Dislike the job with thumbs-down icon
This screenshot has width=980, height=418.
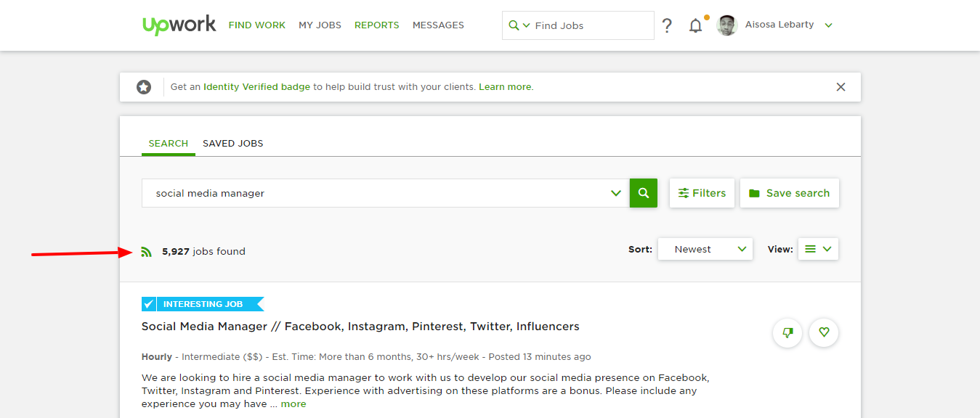click(787, 332)
